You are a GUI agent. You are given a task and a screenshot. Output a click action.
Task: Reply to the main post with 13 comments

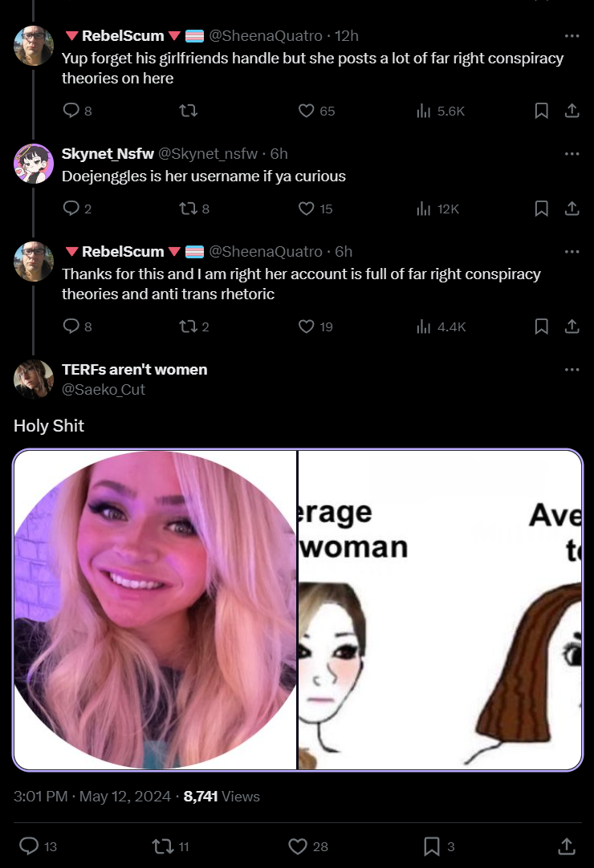(x=39, y=846)
